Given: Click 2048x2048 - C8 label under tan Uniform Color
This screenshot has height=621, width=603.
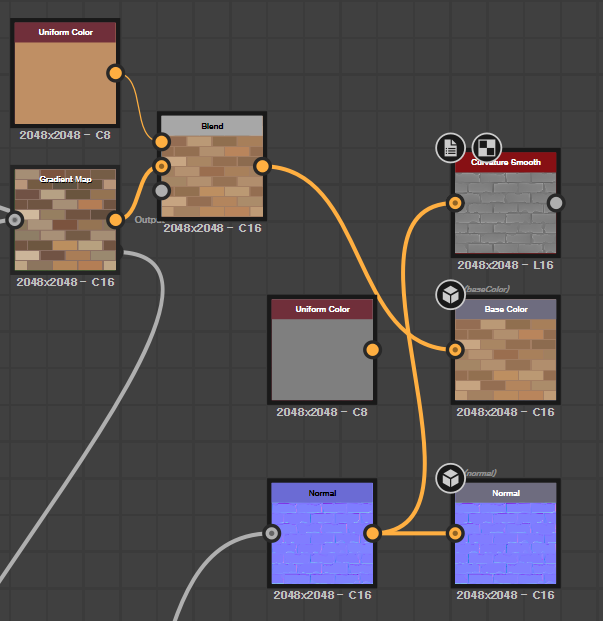Looking at the screenshot, I should coord(65,135).
